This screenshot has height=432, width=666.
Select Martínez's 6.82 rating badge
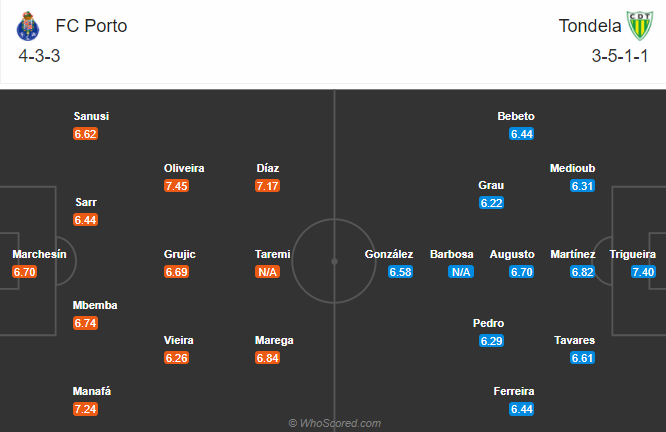pyautogui.click(x=582, y=271)
